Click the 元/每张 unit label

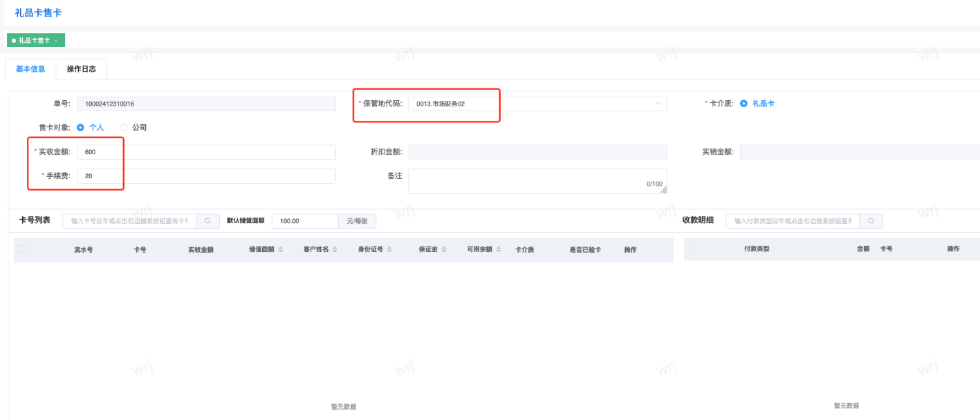tap(357, 221)
